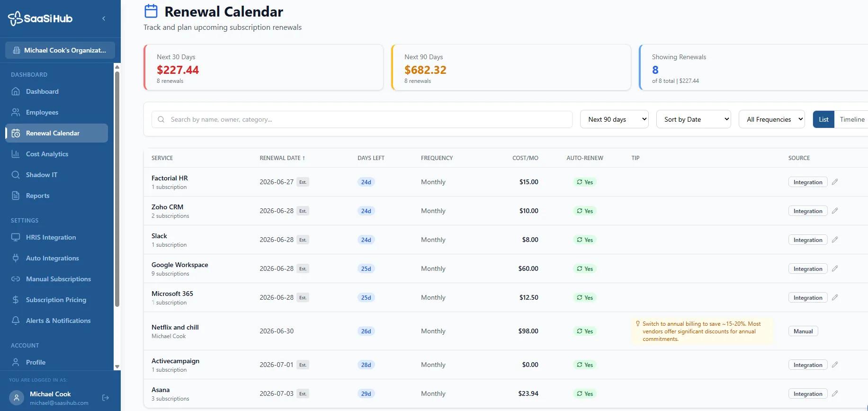
Task: Click the Est. badge on Slack renewal date
Action: tap(303, 240)
